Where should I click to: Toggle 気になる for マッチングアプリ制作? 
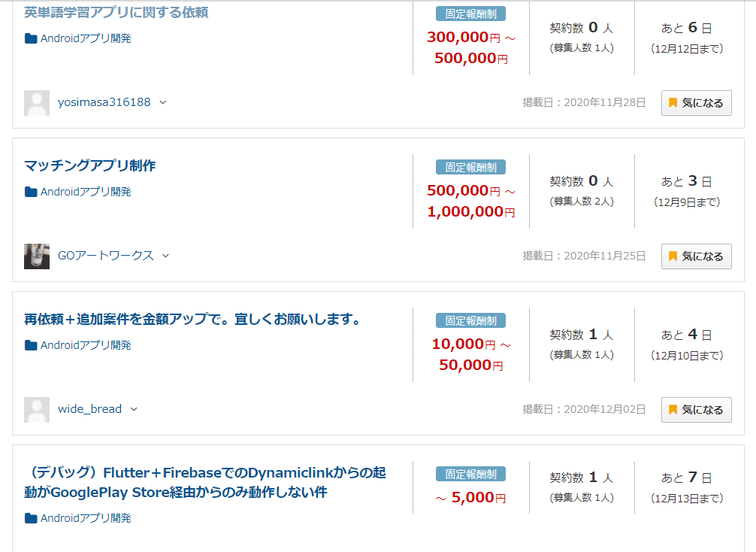click(x=696, y=256)
